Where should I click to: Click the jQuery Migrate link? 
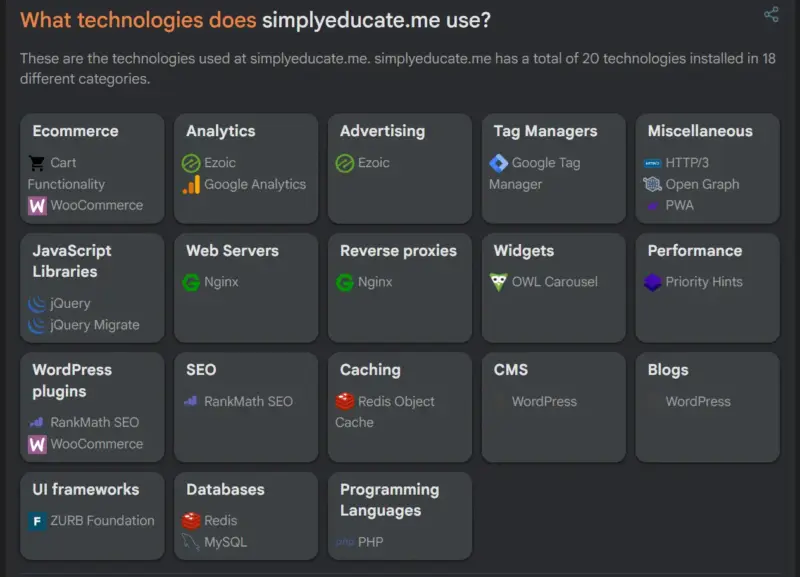point(95,325)
